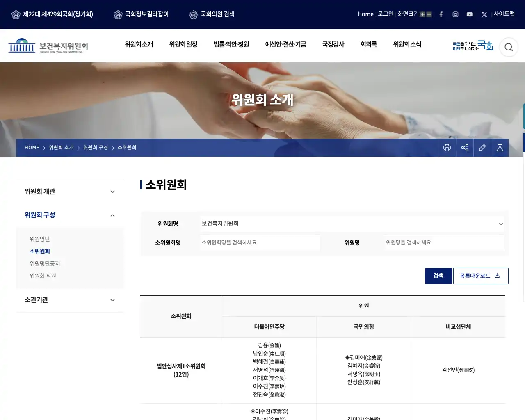Open the 사이트맵 link
This screenshot has width=525, height=420.
pyautogui.click(x=504, y=14)
